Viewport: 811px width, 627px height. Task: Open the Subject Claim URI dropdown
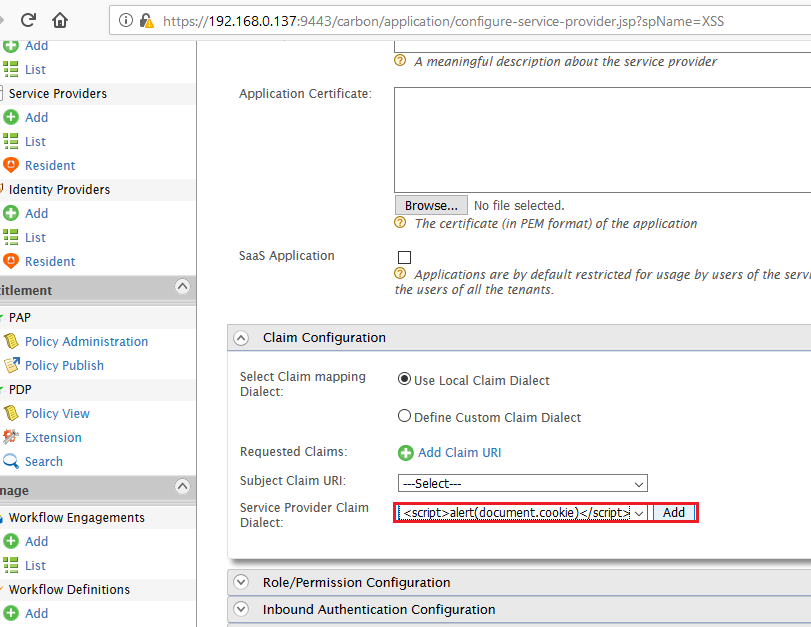522,483
